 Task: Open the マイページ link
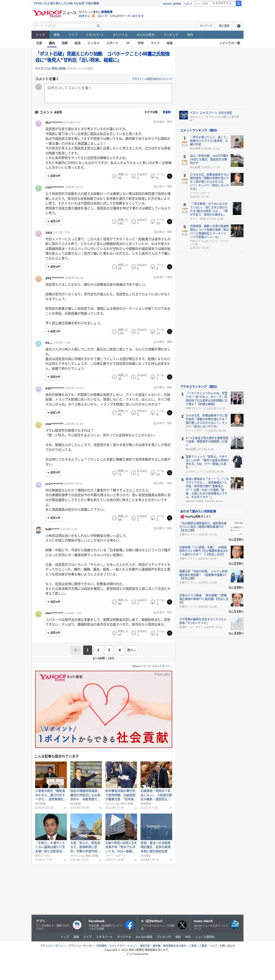[206, 26]
